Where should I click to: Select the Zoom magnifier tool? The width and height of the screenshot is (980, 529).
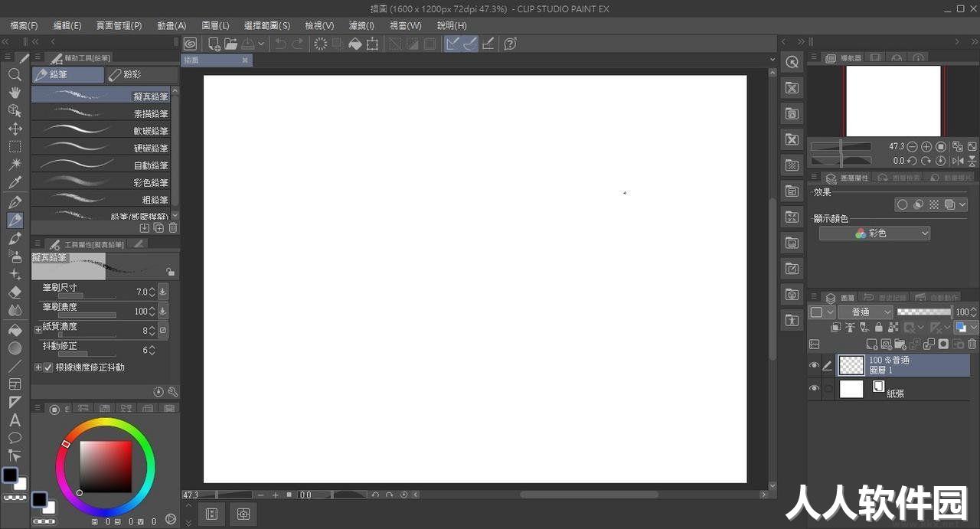pos(15,74)
